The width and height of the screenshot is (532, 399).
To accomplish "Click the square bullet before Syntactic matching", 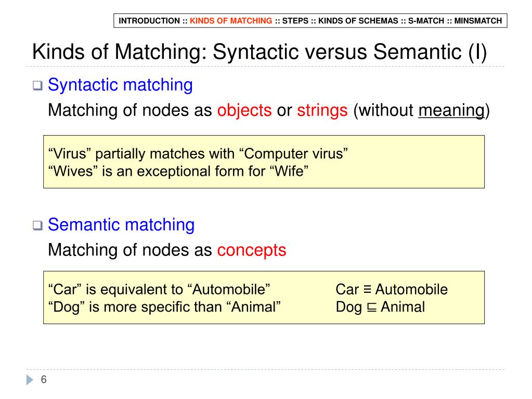I will click(x=37, y=87).
